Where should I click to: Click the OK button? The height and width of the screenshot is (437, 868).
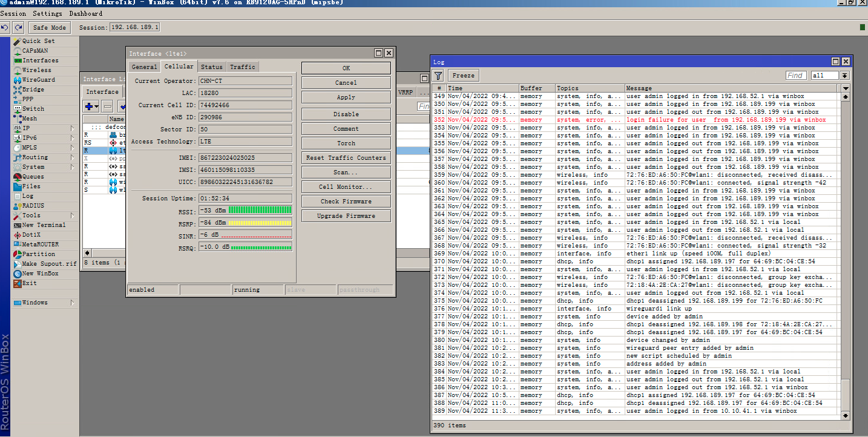(x=346, y=68)
